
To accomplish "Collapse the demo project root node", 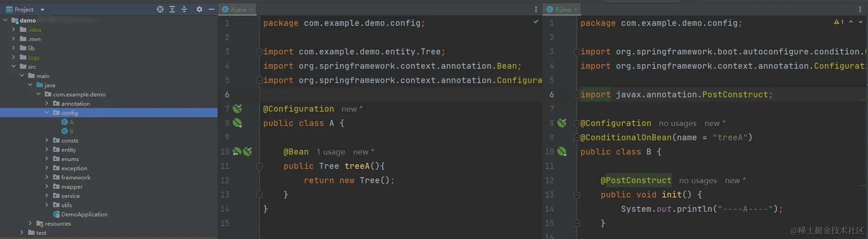I will point(6,20).
